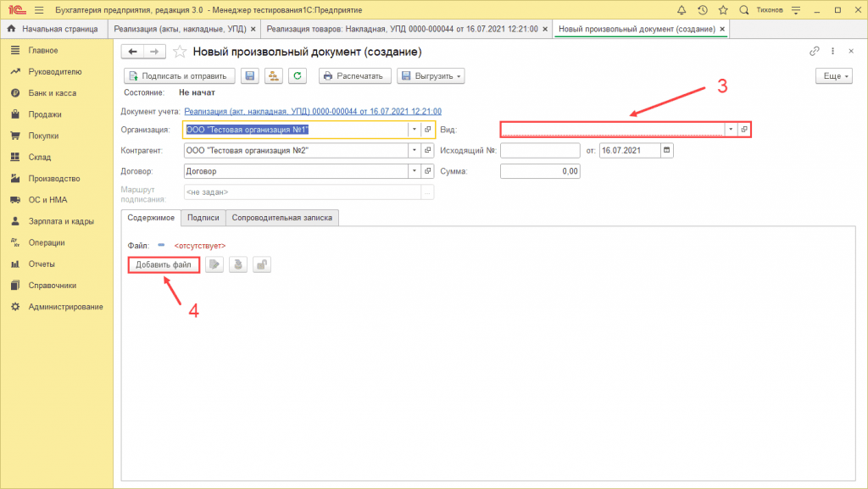Star this document as a favorite
This screenshot has height=489, width=868.
click(180, 52)
